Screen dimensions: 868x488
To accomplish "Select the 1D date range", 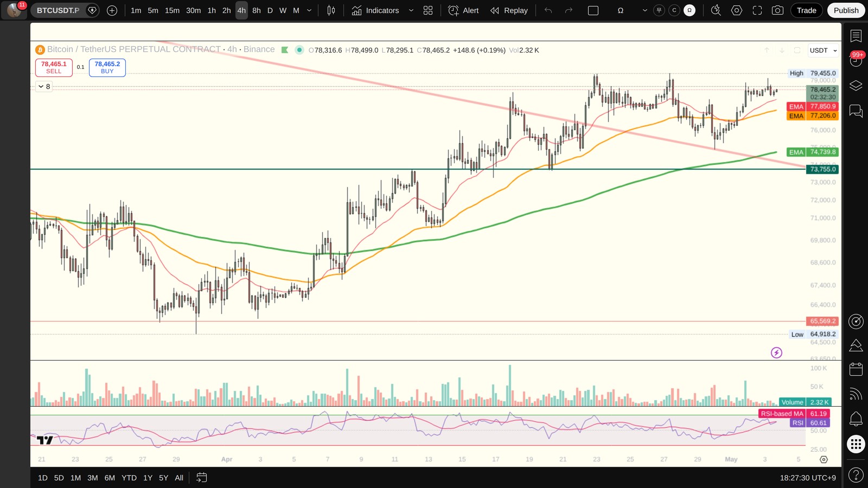I will pos(43,478).
